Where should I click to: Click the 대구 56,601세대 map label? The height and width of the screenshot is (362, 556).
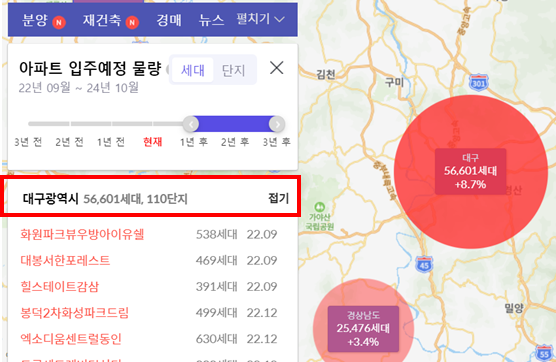click(x=471, y=172)
